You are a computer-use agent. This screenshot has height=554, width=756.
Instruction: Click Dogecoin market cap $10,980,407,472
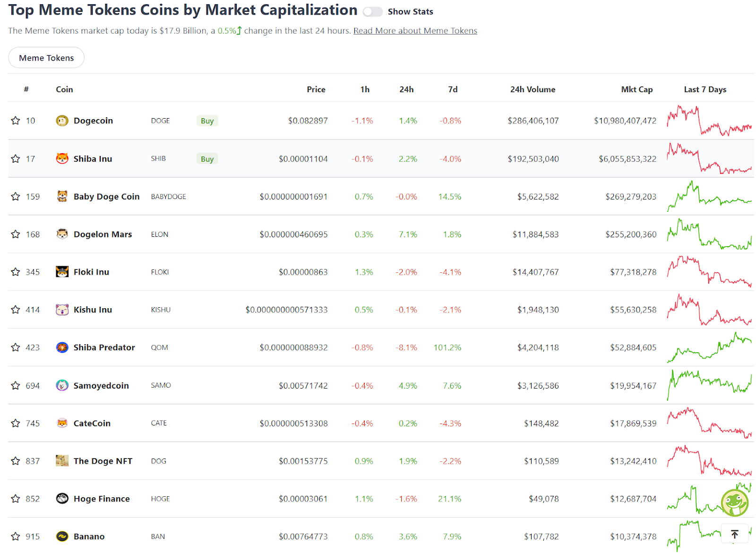pyautogui.click(x=625, y=121)
